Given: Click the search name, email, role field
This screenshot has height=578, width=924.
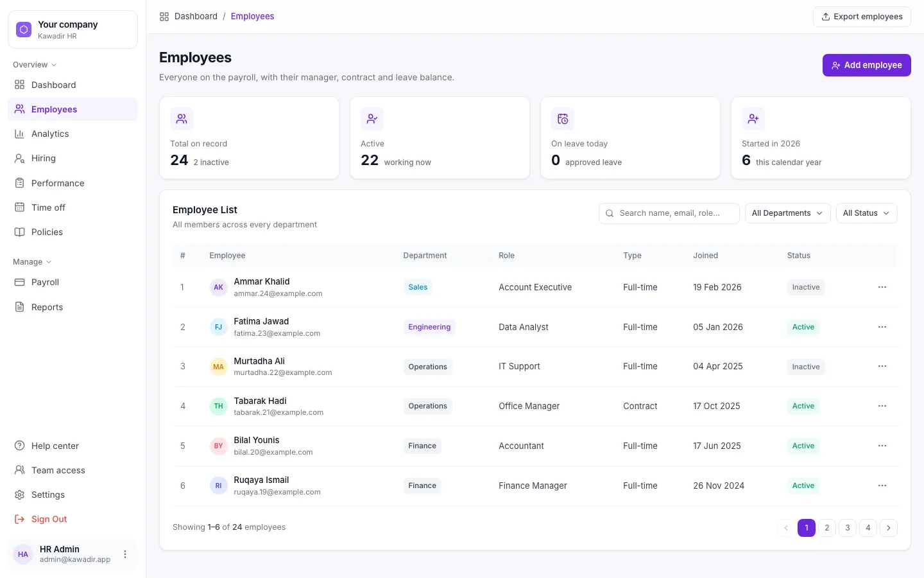Looking at the screenshot, I should 669,213.
